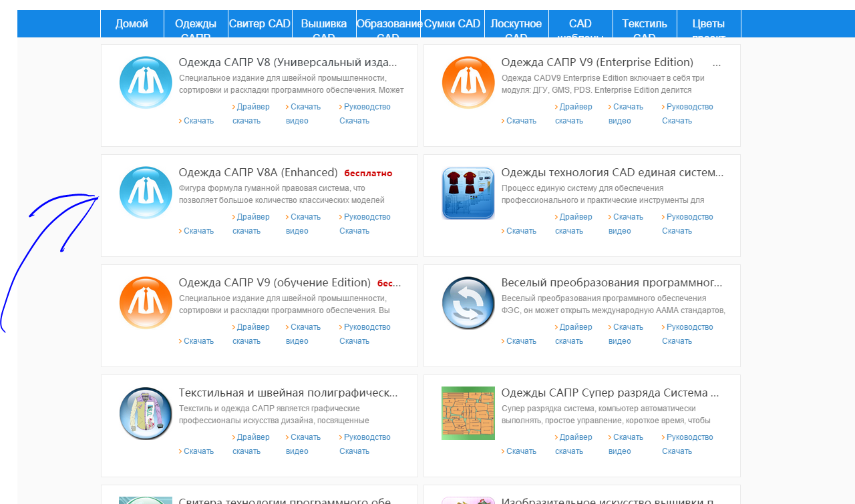The image size is (855, 504).
Task: Click the orange shirt icon for V9 обучение Edition
Action: (146, 302)
